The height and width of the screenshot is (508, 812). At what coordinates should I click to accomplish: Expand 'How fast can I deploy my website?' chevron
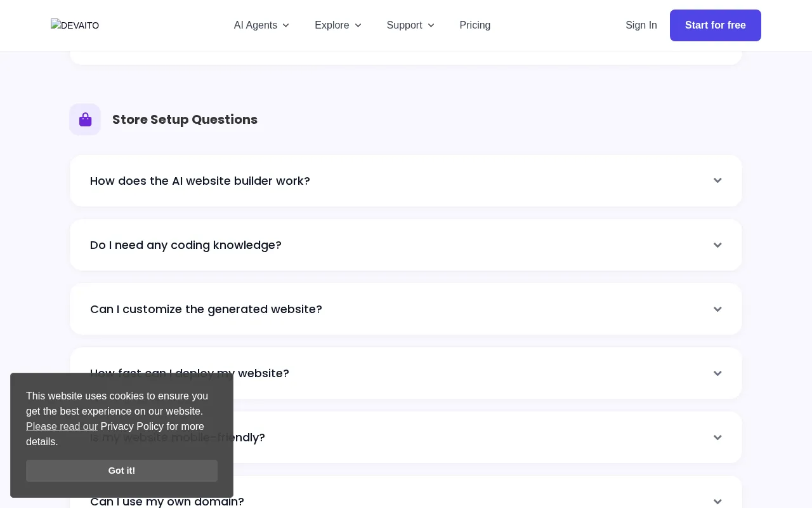point(717,373)
